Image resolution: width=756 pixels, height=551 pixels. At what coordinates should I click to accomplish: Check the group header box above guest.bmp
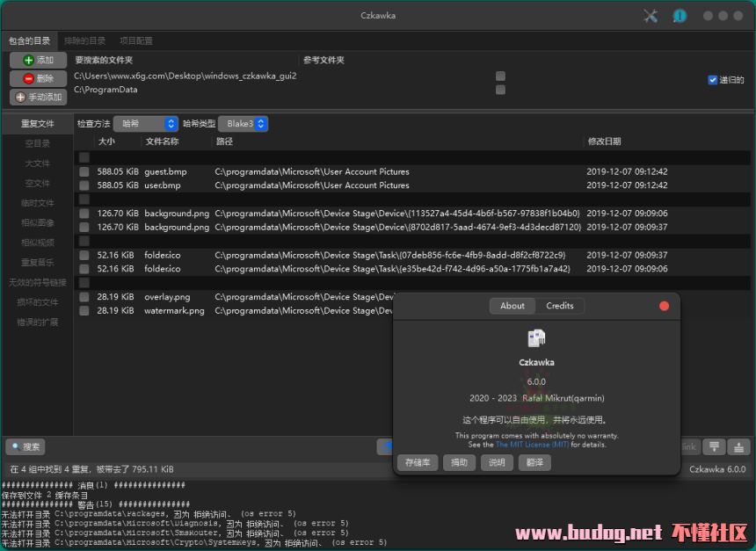[84, 157]
